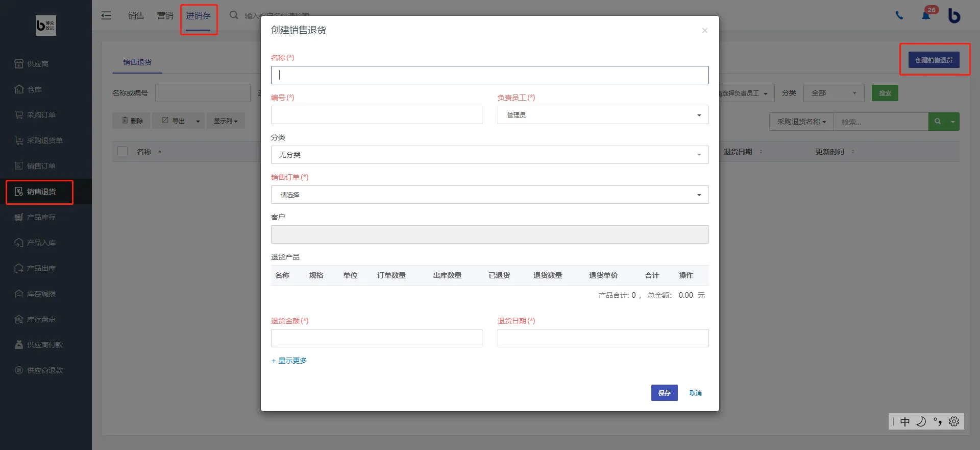
Task: Click the user avatar logo top right
Action: (954, 15)
